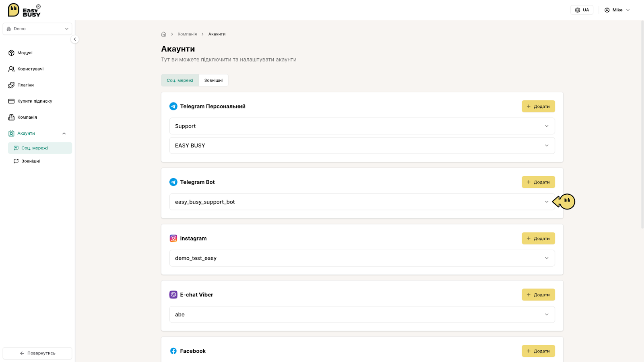Click the Easy Busy logo
Image resolution: width=644 pixels, height=362 pixels.
tap(24, 10)
